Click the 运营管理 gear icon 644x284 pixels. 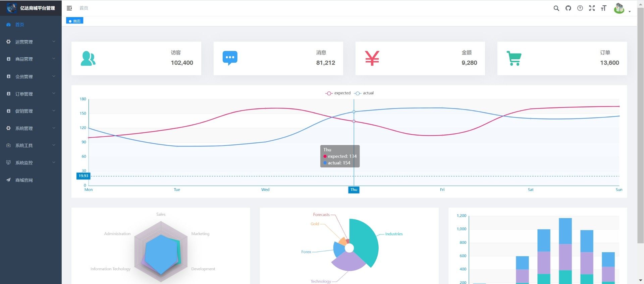click(8, 42)
